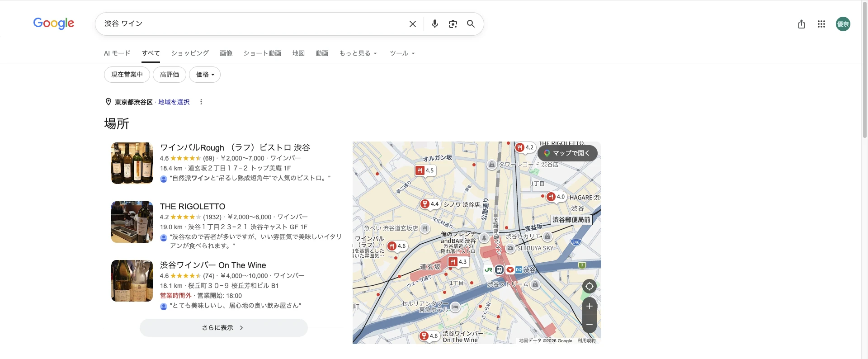Click the address 道玄坂2丁目17−2 トップ美庵 1F
The height and width of the screenshot is (359, 868).
click(x=239, y=168)
